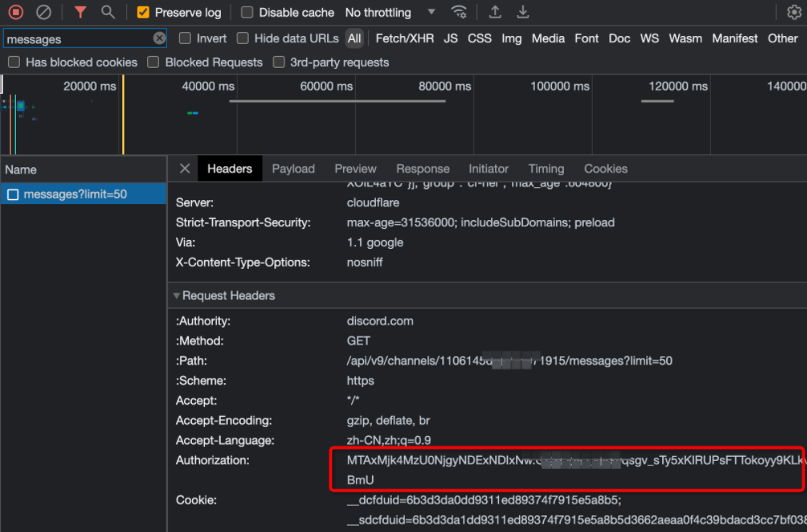Filter by Font requests
Screen dimensions: 807x532
pyautogui.click(x=587, y=38)
